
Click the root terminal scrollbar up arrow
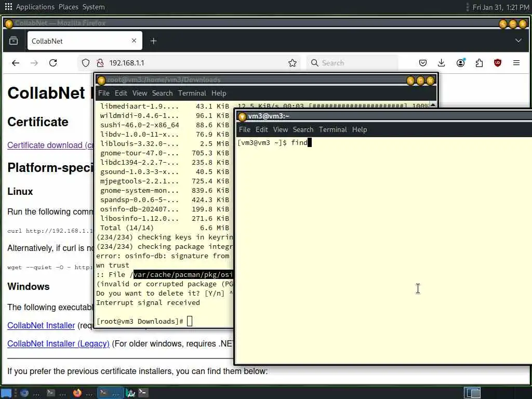tap(433, 105)
